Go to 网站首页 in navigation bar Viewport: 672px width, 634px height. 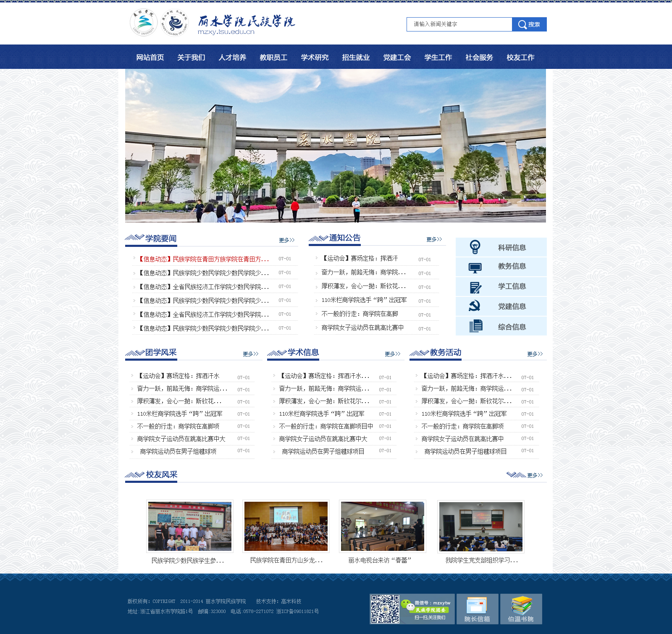pyautogui.click(x=150, y=58)
